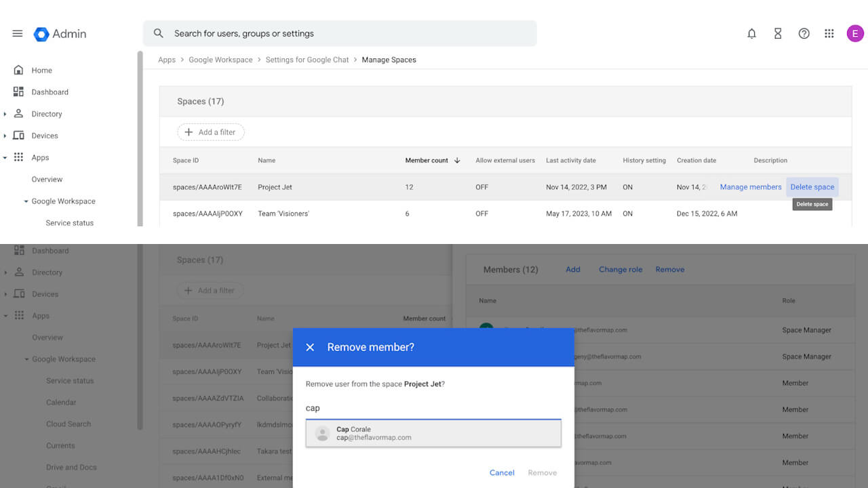Open Manage members for Project Jet
The width and height of the screenshot is (868, 488).
pos(750,186)
